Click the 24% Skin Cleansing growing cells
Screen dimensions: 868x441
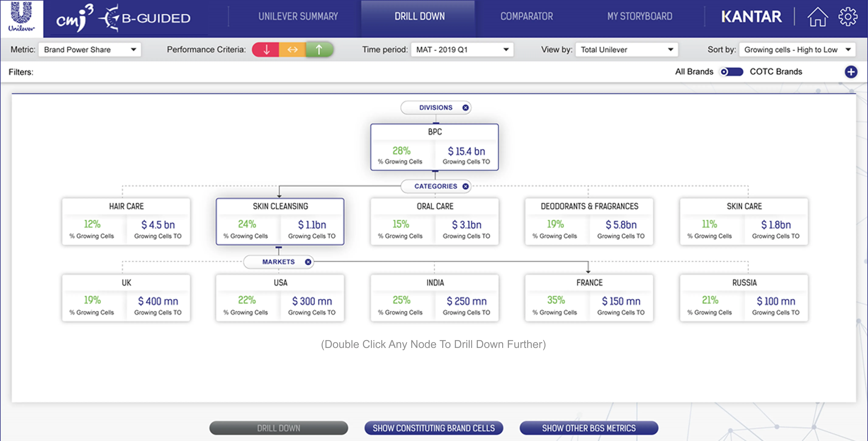[247, 224]
